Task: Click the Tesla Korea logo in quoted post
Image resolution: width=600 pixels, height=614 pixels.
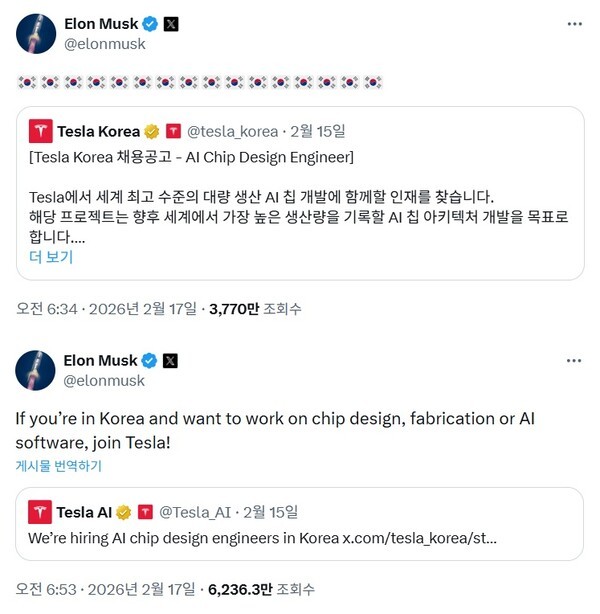Action: [x=40, y=130]
